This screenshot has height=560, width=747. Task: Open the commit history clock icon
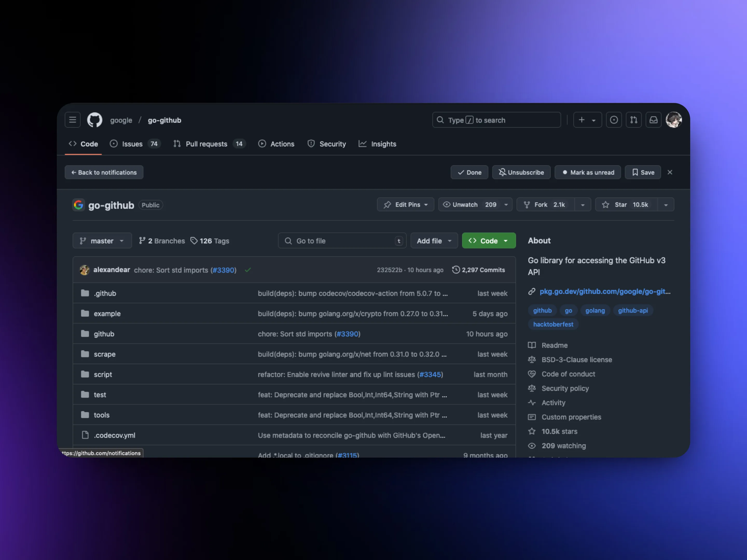[x=456, y=270]
